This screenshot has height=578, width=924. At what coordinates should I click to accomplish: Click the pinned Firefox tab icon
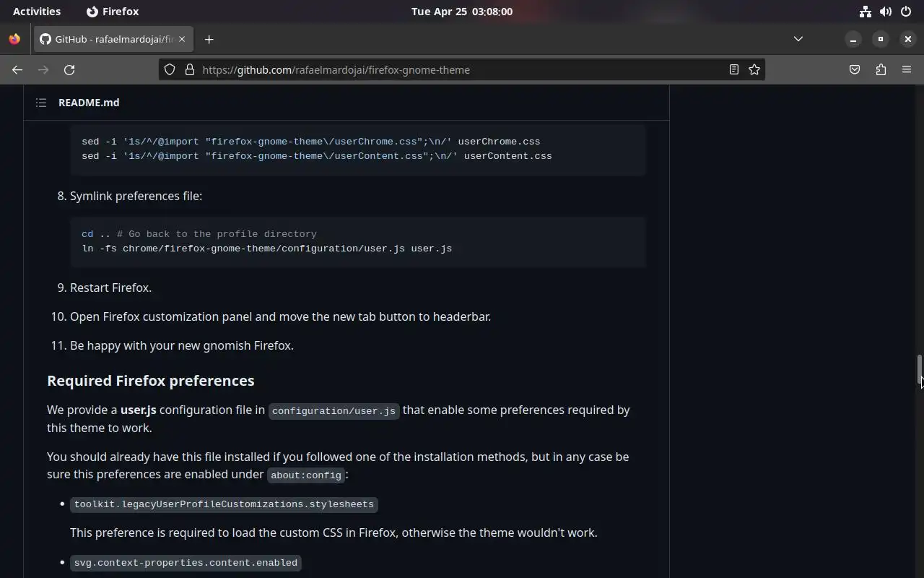(x=14, y=39)
